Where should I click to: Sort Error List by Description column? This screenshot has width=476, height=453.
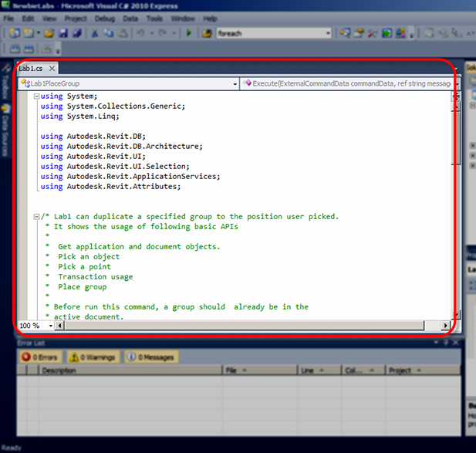tap(130, 370)
